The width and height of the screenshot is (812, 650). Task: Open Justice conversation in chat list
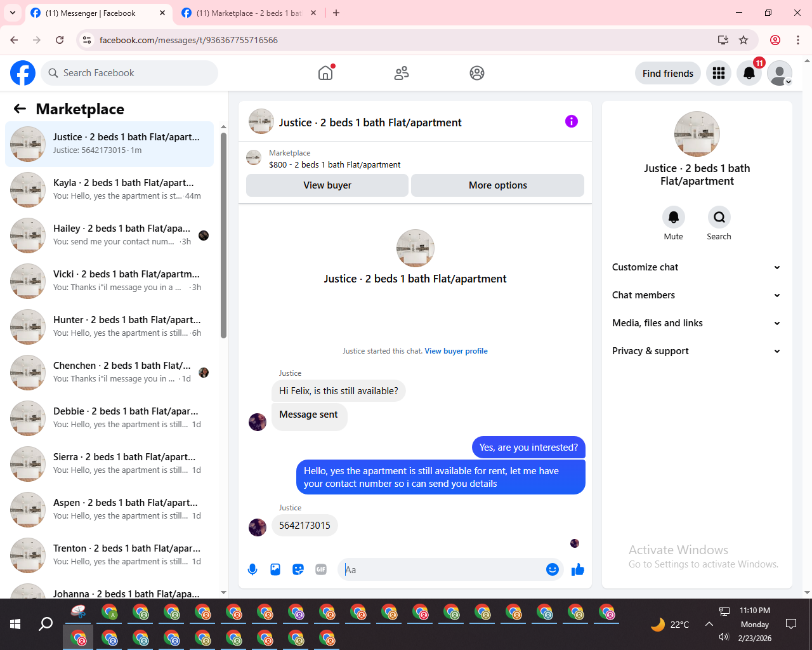tap(109, 144)
